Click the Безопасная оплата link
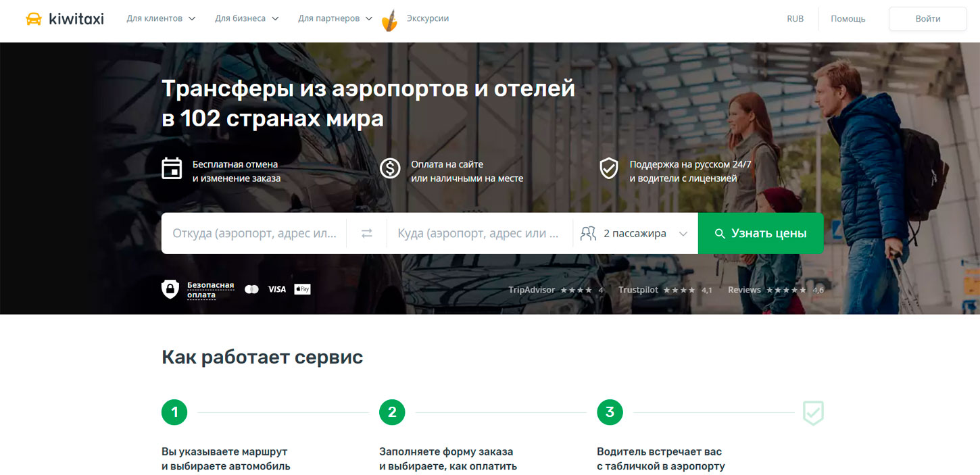 [x=211, y=290]
